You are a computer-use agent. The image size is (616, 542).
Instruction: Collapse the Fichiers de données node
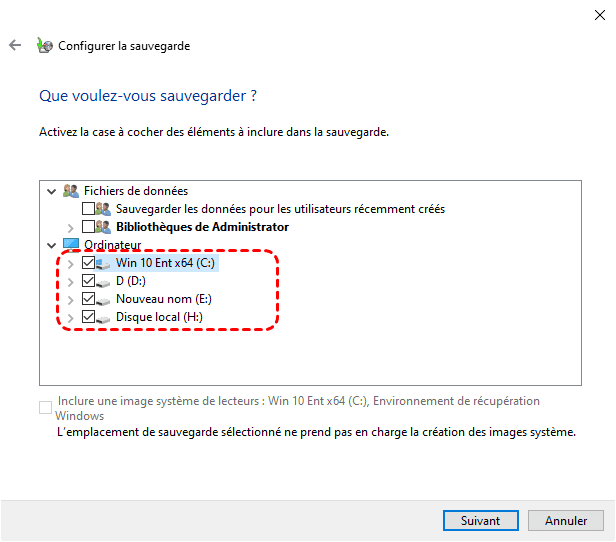point(51,191)
